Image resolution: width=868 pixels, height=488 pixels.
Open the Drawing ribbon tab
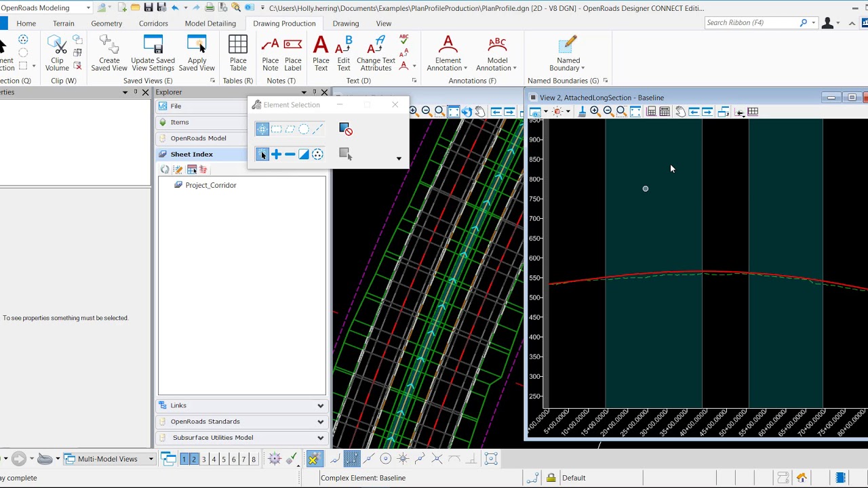(x=346, y=23)
